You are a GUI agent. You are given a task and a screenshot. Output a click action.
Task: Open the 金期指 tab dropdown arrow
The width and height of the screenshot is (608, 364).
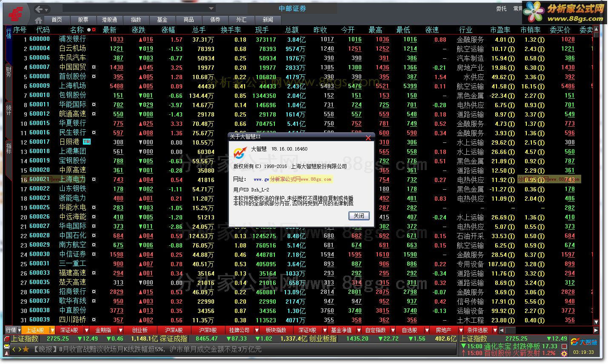click(120, 330)
